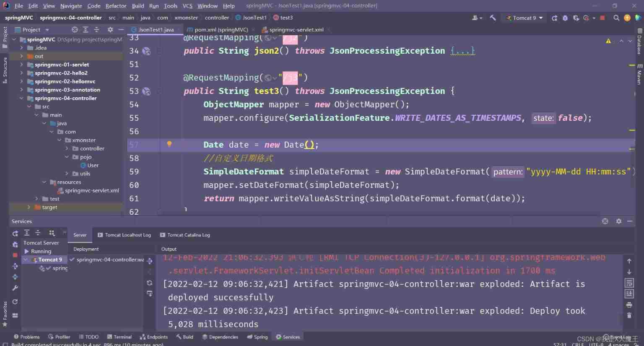Image resolution: width=644 pixels, height=346 pixels.
Task: Open the Navigate menu
Action: [71, 6]
